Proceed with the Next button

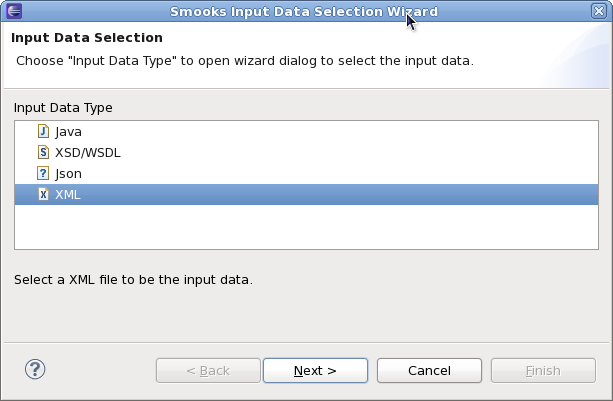[315, 370]
